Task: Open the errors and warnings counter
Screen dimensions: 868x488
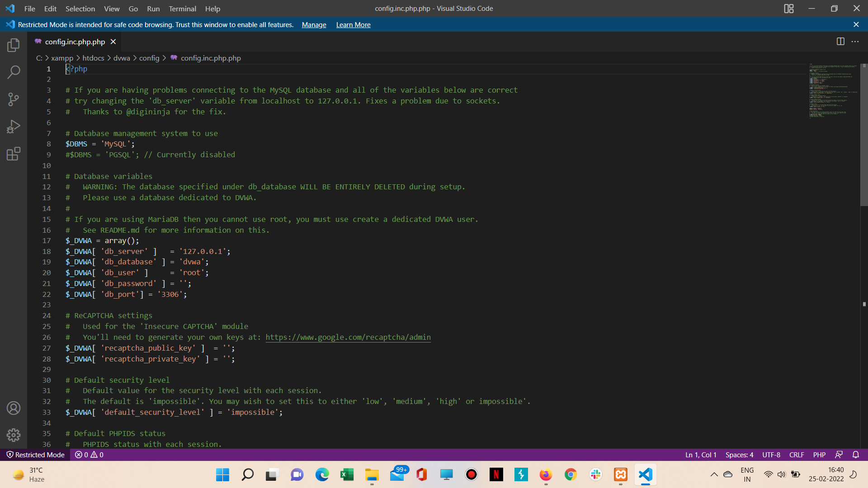Action: pyautogui.click(x=89, y=455)
